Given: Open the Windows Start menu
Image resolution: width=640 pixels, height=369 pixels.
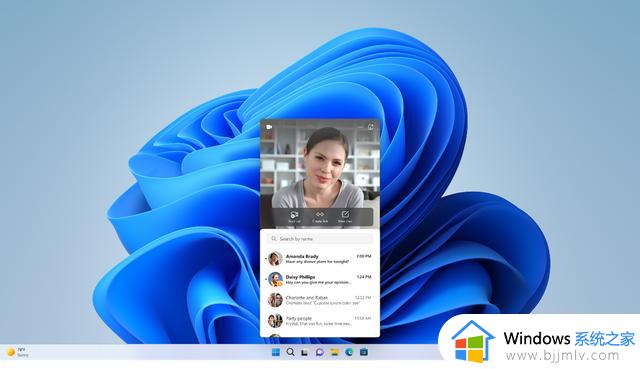Looking at the screenshot, I should pos(276,352).
